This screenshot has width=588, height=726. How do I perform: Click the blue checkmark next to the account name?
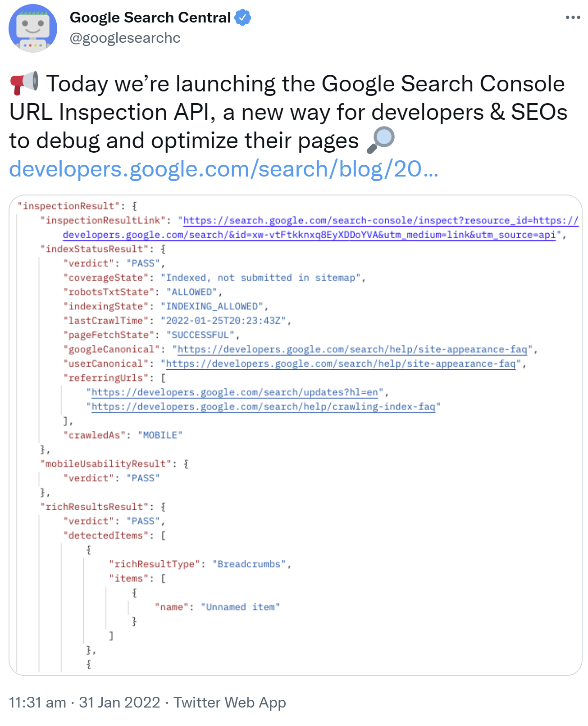[243, 17]
